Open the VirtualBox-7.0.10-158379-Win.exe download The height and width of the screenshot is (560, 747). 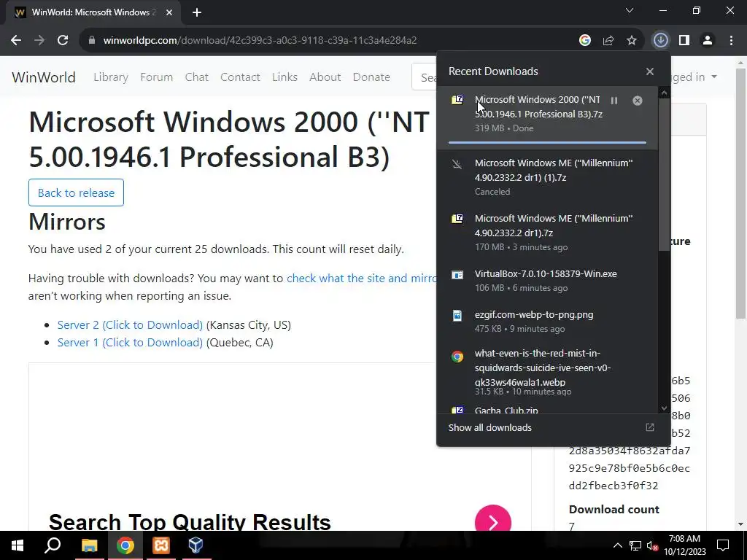tap(547, 281)
